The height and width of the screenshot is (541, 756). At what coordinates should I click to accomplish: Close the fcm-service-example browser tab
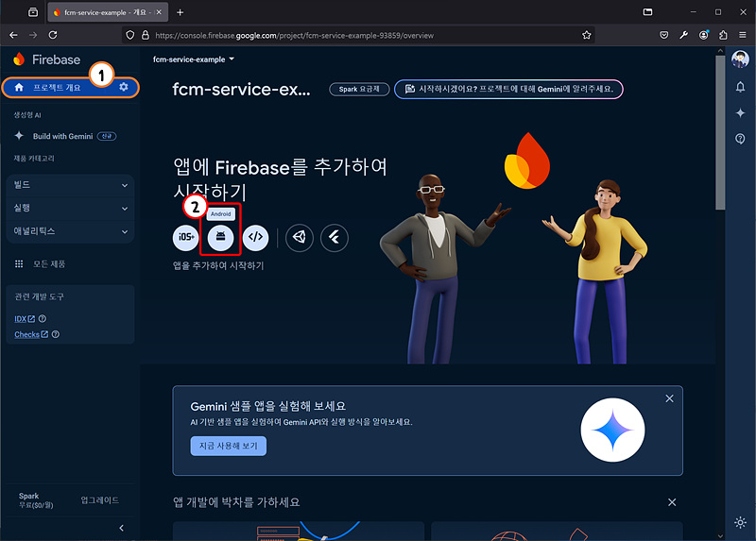coord(159,12)
